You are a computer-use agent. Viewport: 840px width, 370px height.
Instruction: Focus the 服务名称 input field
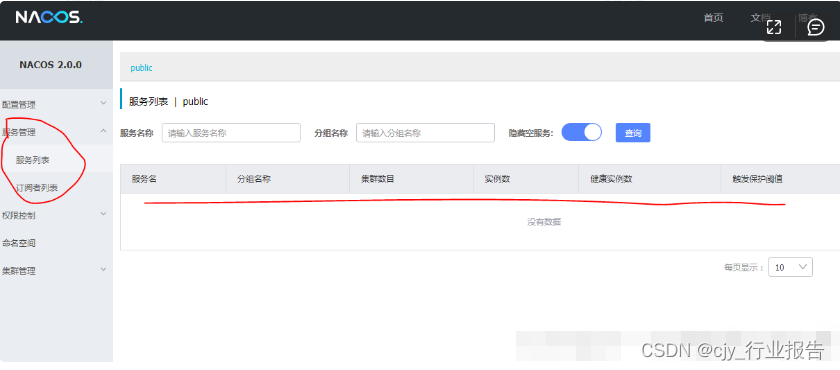[231, 133]
